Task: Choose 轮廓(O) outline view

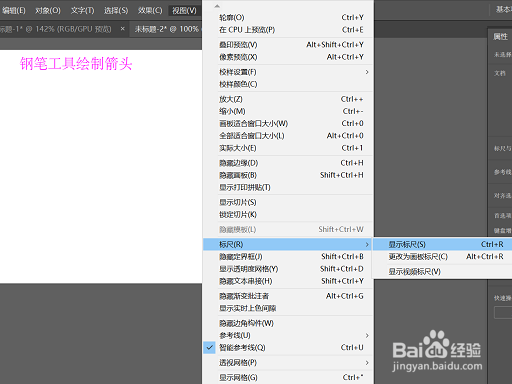Action: pos(288,17)
